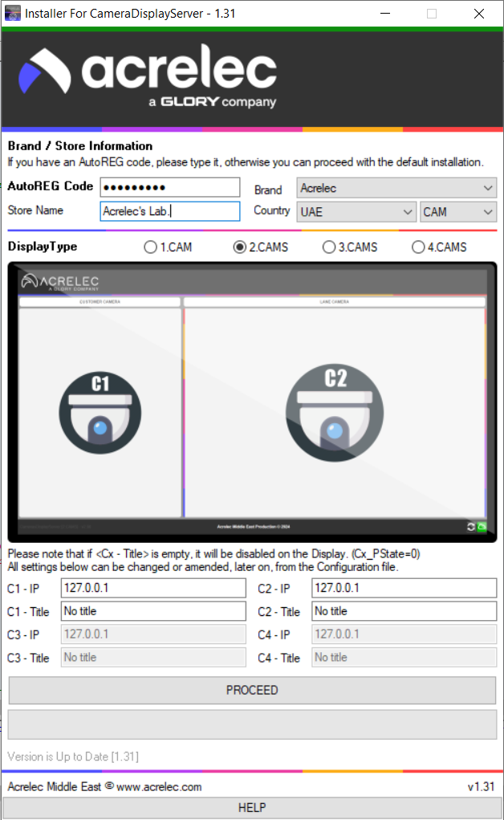Expand the Country dropdown showing UAE
504x820 pixels.
click(x=356, y=212)
